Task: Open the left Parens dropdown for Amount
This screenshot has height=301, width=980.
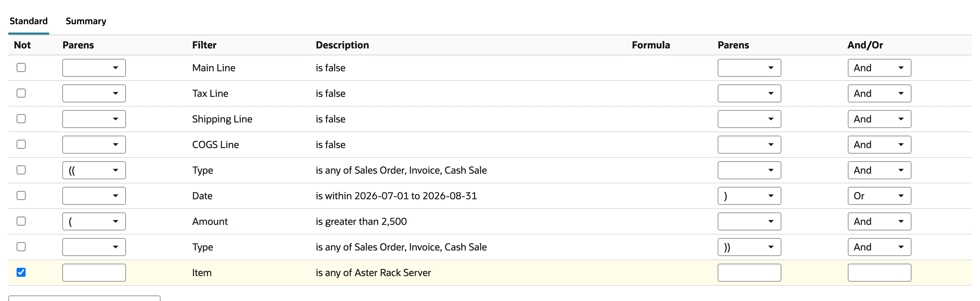Action: [x=94, y=221]
